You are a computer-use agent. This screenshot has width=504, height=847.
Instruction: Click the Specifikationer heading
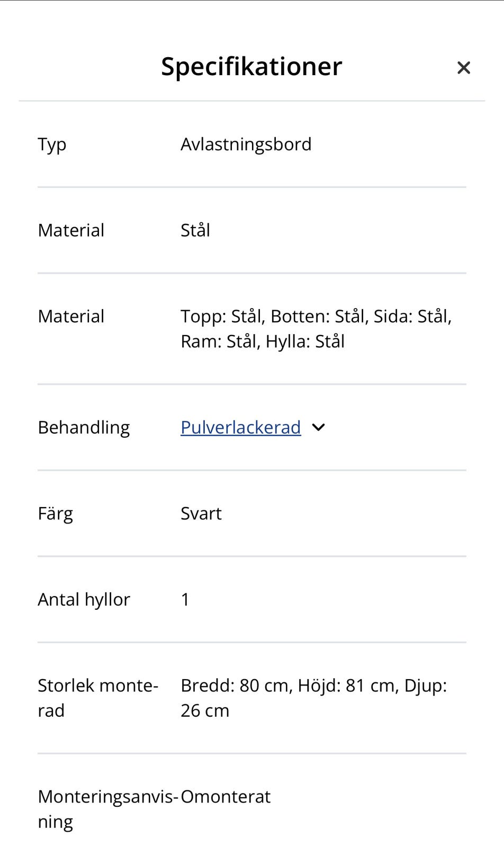pyautogui.click(x=251, y=66)
